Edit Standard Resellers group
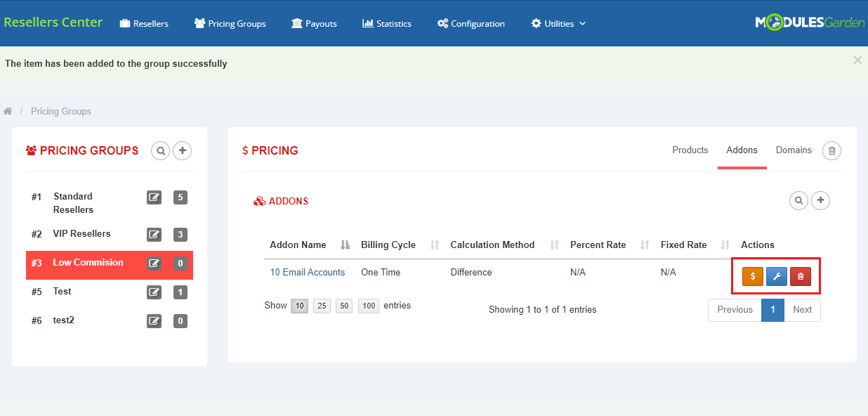This screenshot has width=868, height=416. coord(154,197)
